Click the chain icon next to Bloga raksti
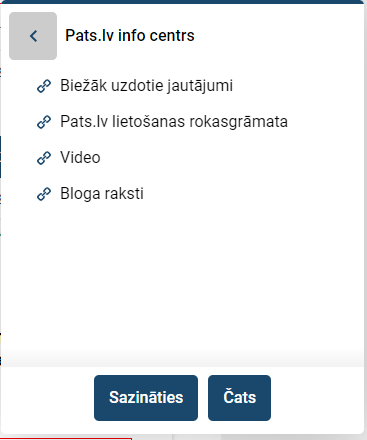This screenshot has height=440, width=367. point(44,194)
